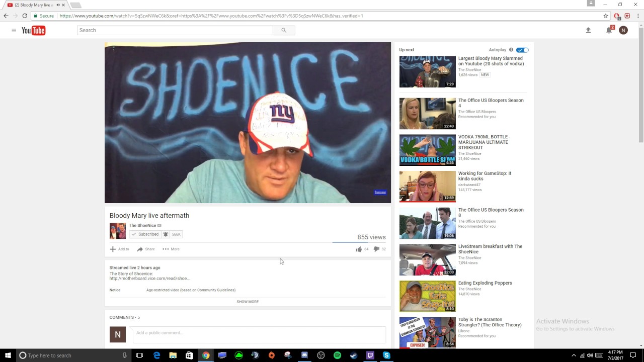Click the like ratio bar under views
The height and width of the screenshot is (362, 644).
(359, 242)
